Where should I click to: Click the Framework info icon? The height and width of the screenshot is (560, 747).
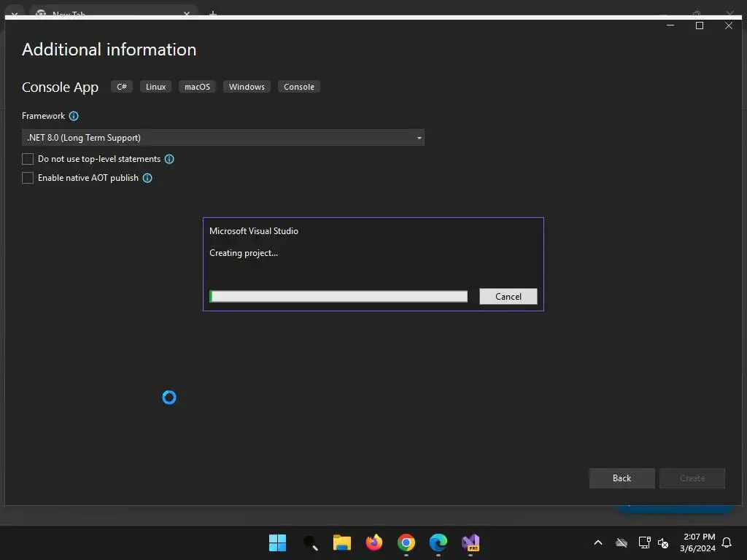pyautogui.click(x=74, y=116)
